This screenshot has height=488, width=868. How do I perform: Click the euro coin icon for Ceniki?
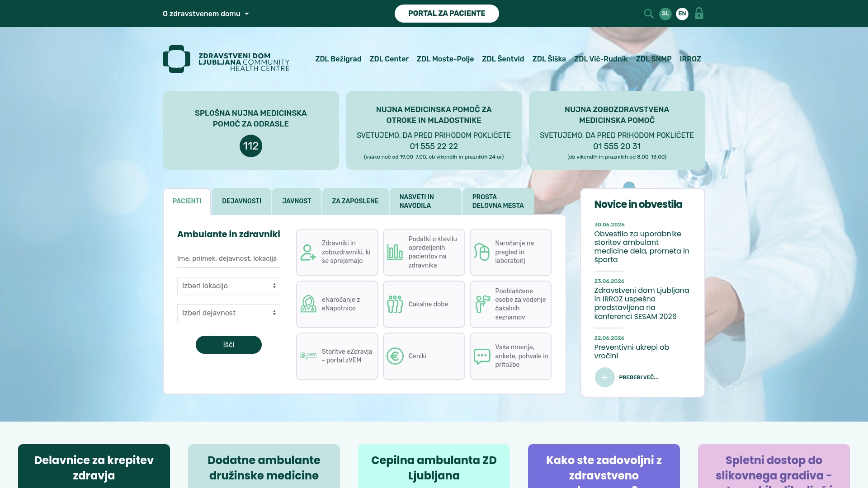click(x=395, y=356)
